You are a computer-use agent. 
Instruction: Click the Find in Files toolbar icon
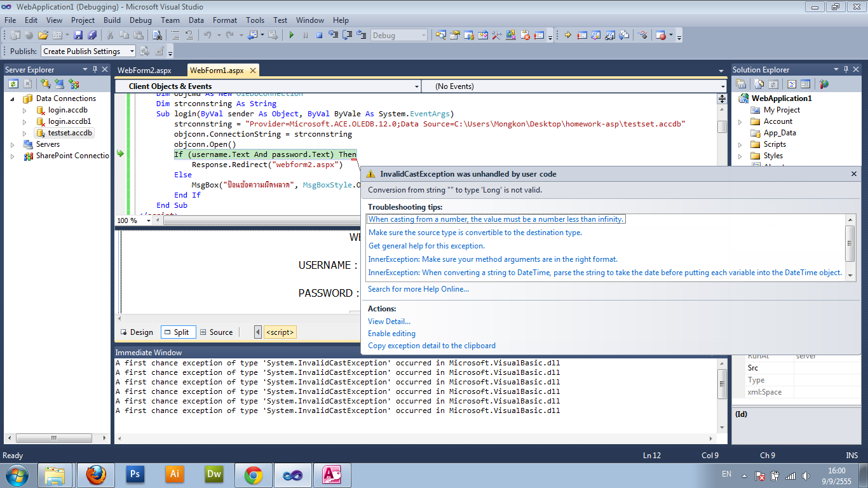(157, 36)
